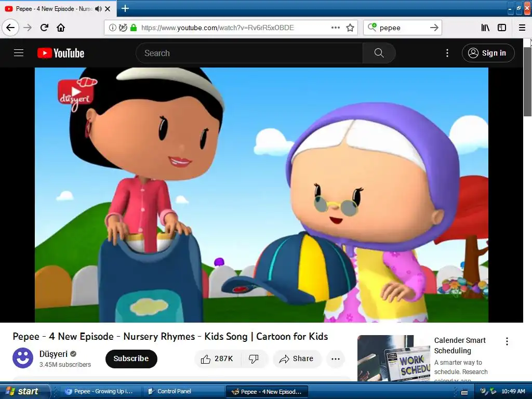Like the video with 287K likes
532x399 pixels.
pyautogui.click(x=217, y=359)
